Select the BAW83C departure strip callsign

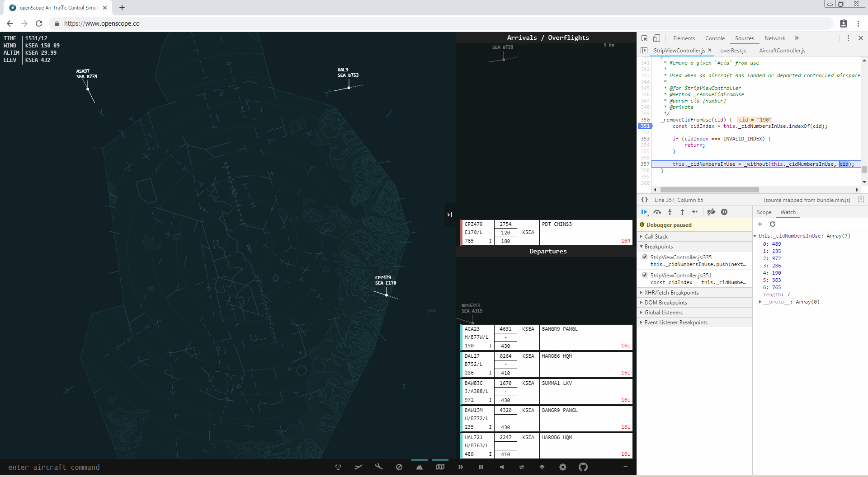coord(474,383)
